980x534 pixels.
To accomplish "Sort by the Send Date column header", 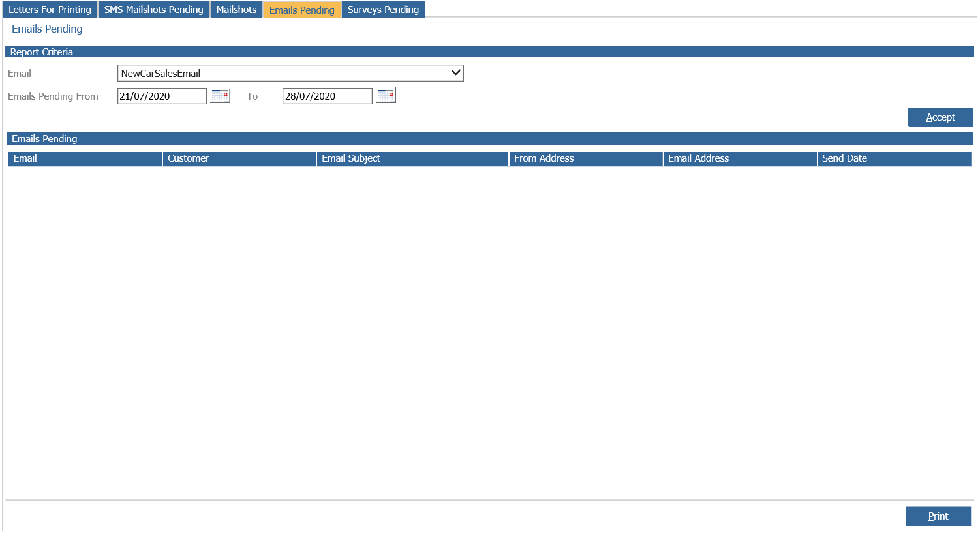I will [894, 158].
